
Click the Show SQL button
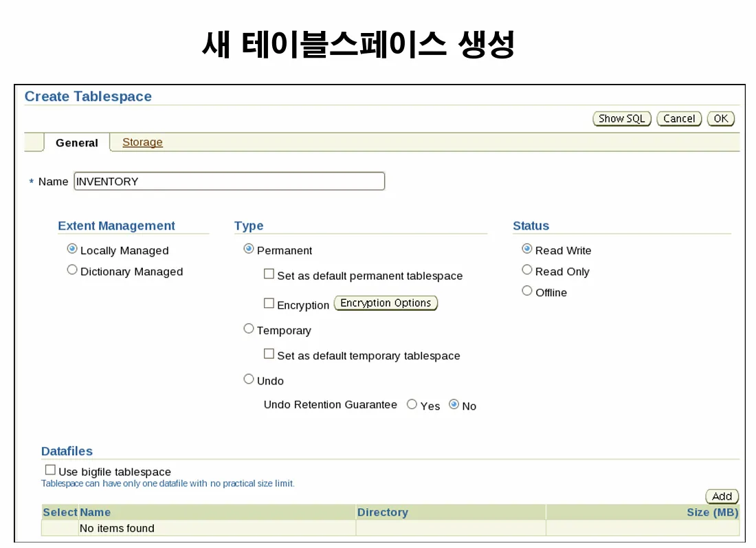click(621, 119)
